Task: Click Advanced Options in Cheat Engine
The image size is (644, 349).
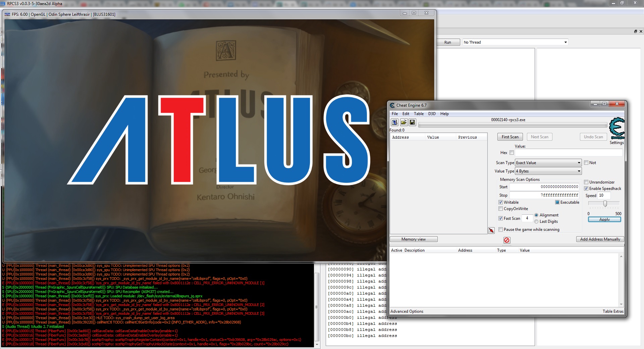Action: [x=407, y=311]
